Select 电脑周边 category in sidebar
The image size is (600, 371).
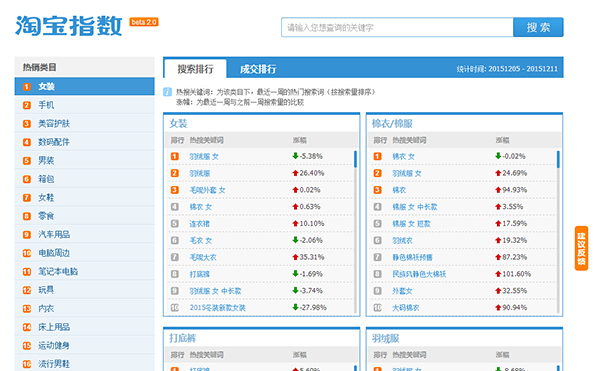click(85, 253)
